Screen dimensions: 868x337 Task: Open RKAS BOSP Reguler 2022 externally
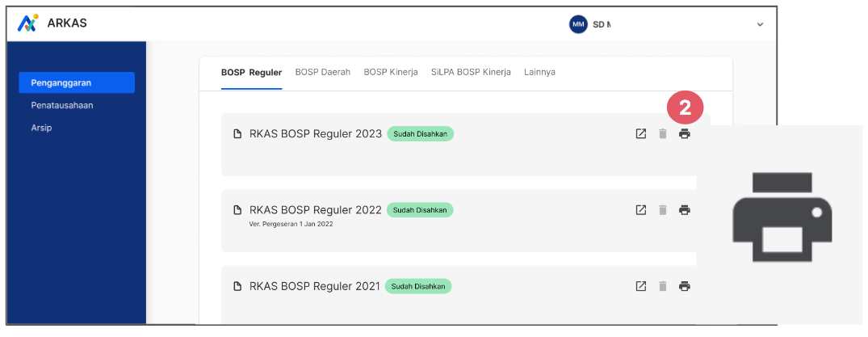click(x=640, y=210)
